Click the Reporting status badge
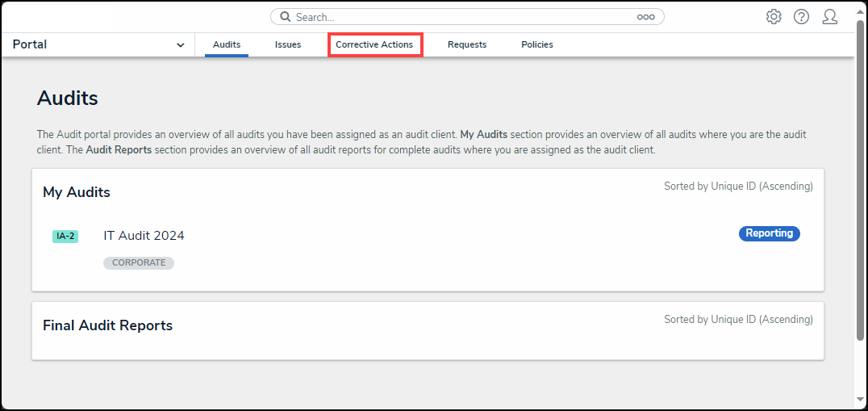 769,233
